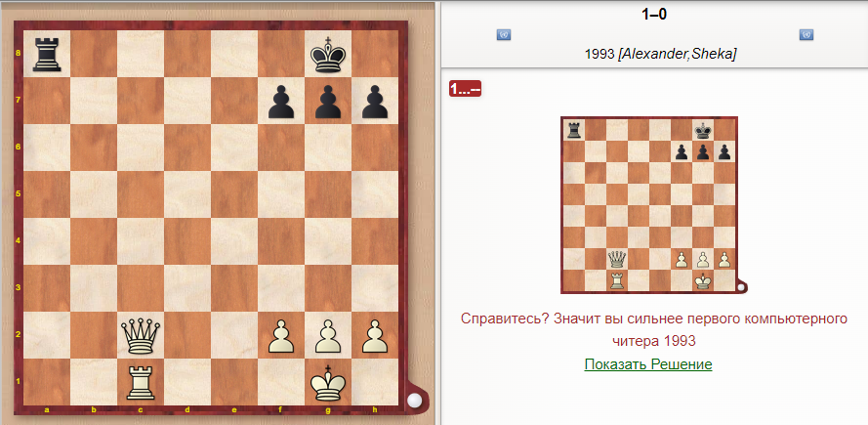Click the 1993 [Alexander,Sheka] game title
The width and height of the screenshot is (868, 425).
pos(660,55)
